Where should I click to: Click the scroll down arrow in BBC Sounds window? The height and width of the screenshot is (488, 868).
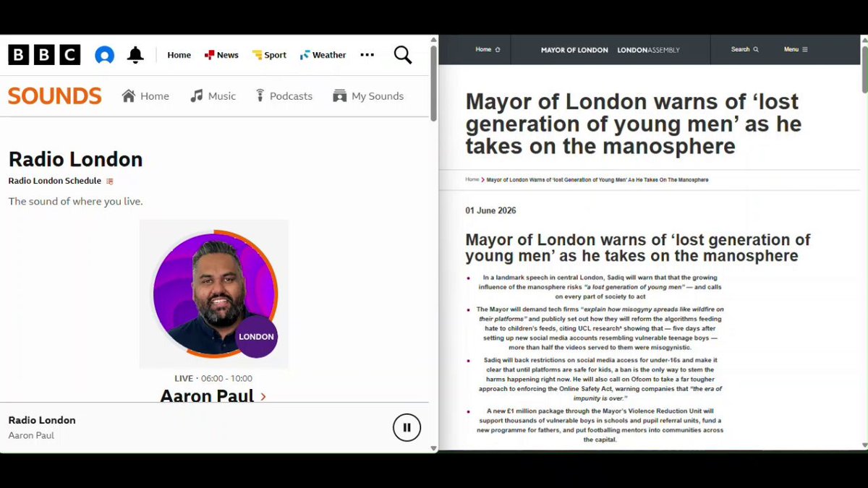[433, 448]
